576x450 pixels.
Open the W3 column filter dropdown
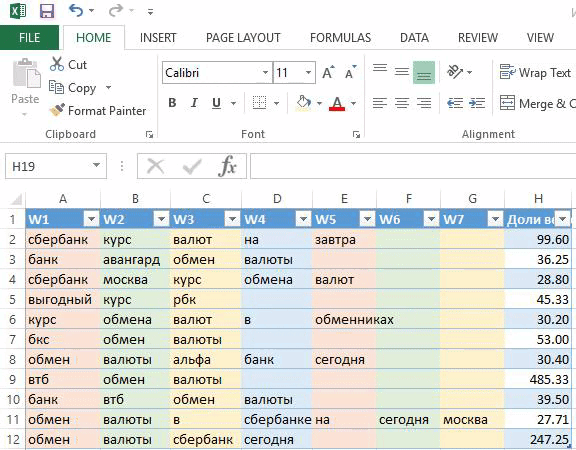click(232, 220)
